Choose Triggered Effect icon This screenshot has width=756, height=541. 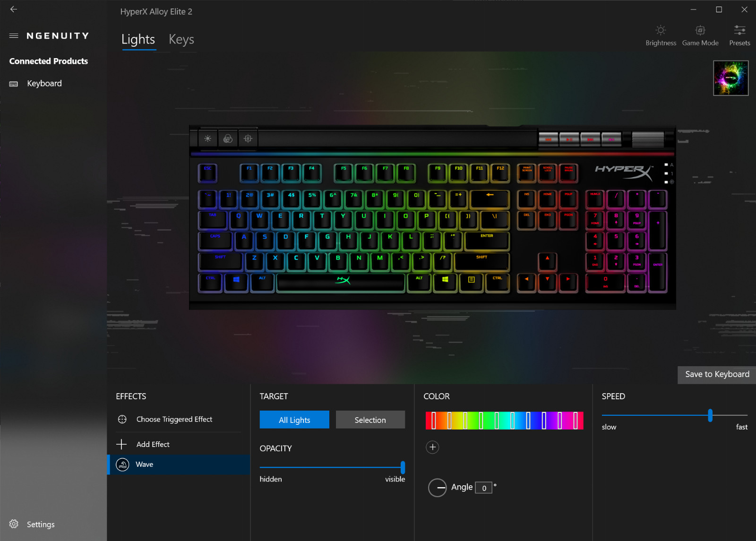[122, 419]
